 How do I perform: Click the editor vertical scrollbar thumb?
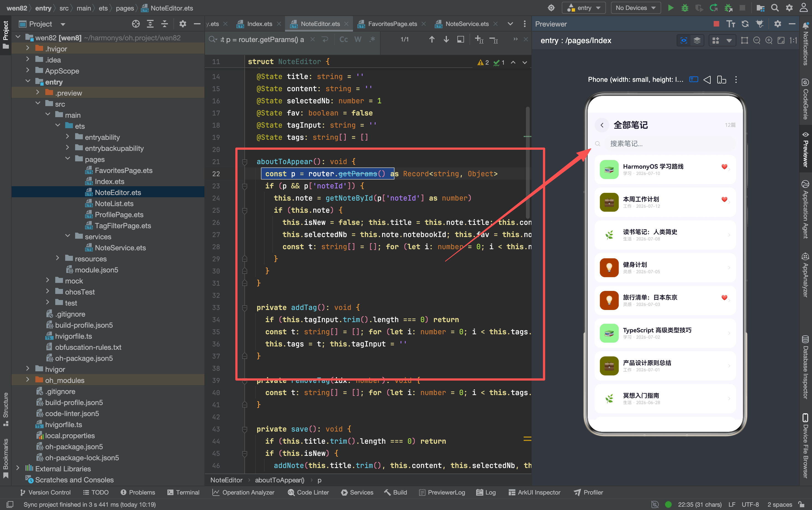[528, 162]
